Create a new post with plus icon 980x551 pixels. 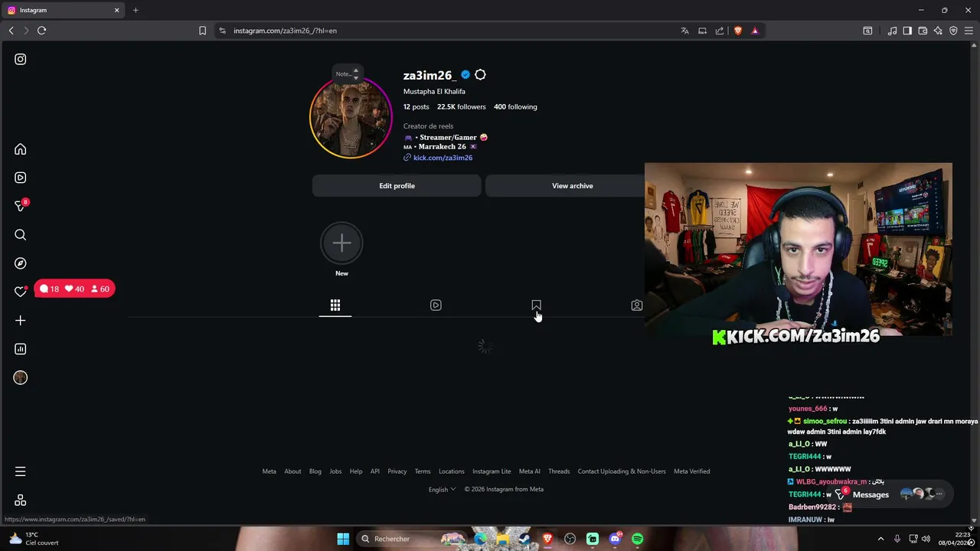(x=21, y=321)
